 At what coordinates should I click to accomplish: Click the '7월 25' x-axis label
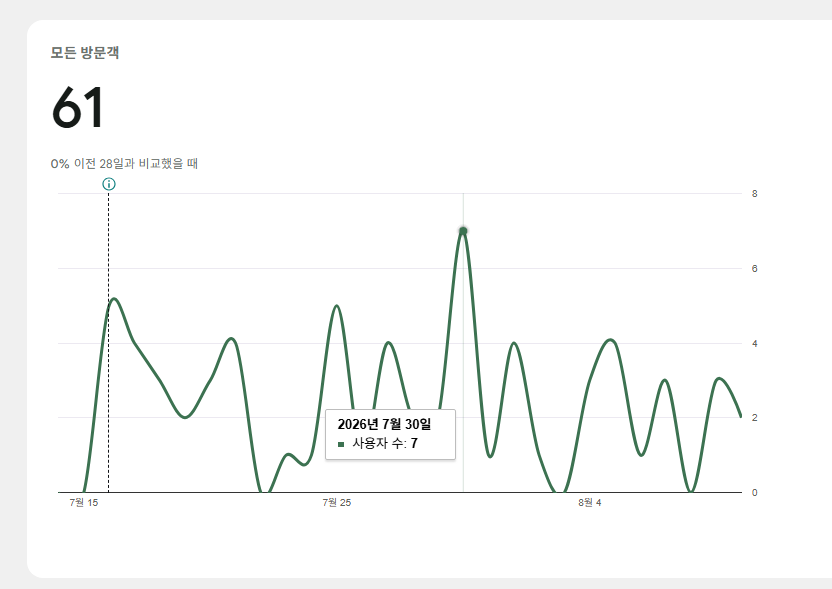(x=337, y=503)
